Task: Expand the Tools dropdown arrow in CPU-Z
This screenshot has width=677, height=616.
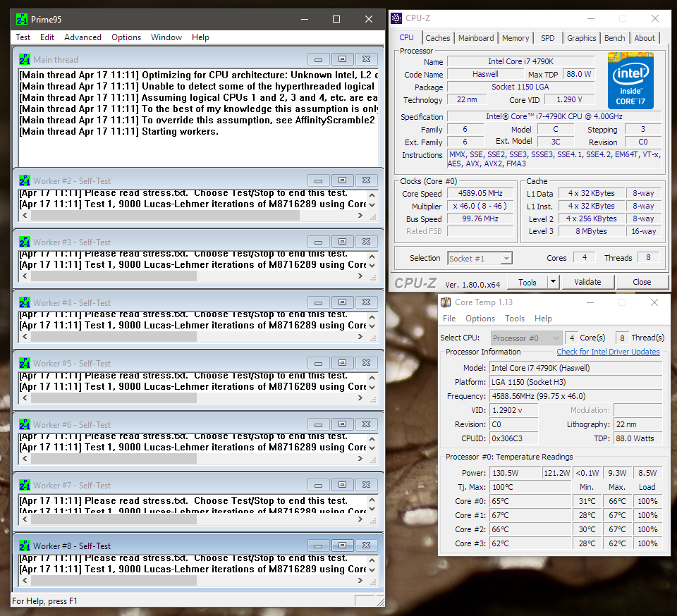Action: [x=553, y=282]
